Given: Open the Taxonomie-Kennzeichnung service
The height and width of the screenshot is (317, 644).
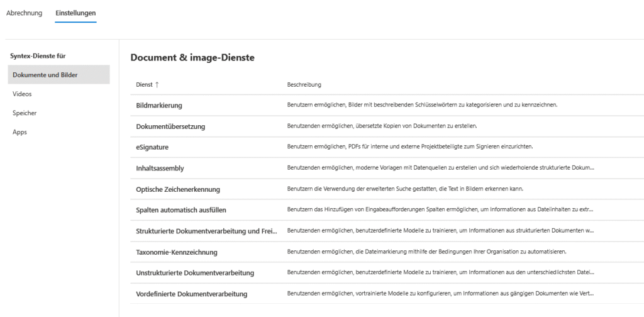Looking at the screenshot, I should (x=177, y=252).
